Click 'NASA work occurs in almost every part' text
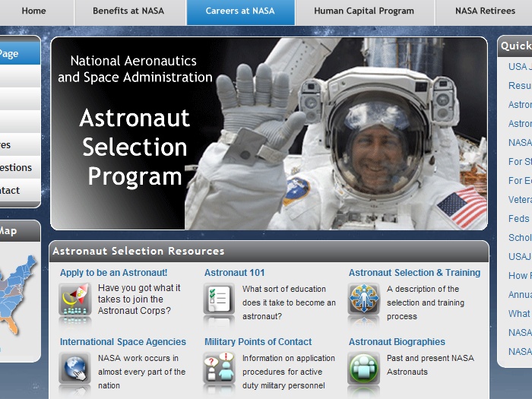 point(142,372)
